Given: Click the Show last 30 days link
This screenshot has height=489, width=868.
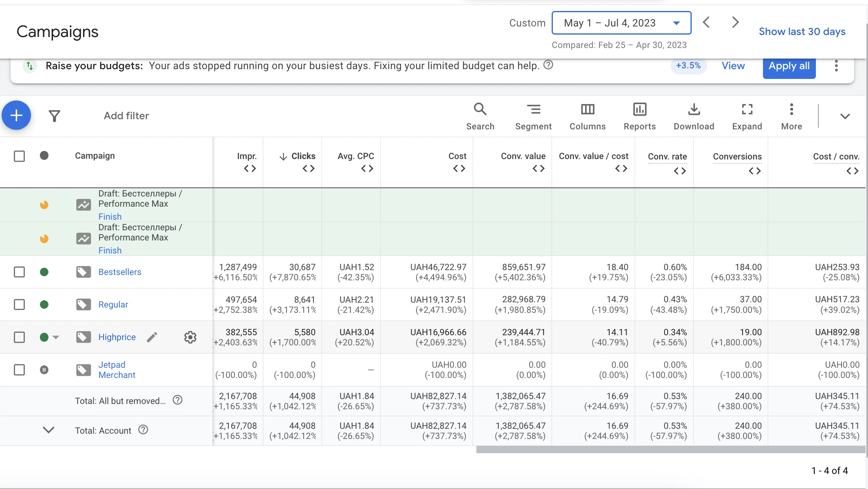Looking at the screenshot, I should (x=802, y=32).
